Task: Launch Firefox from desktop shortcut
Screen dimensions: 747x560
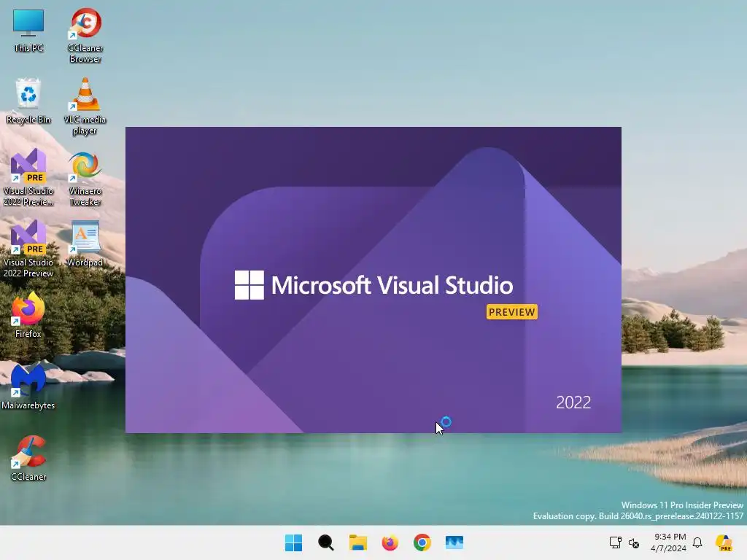Action: 28,315
